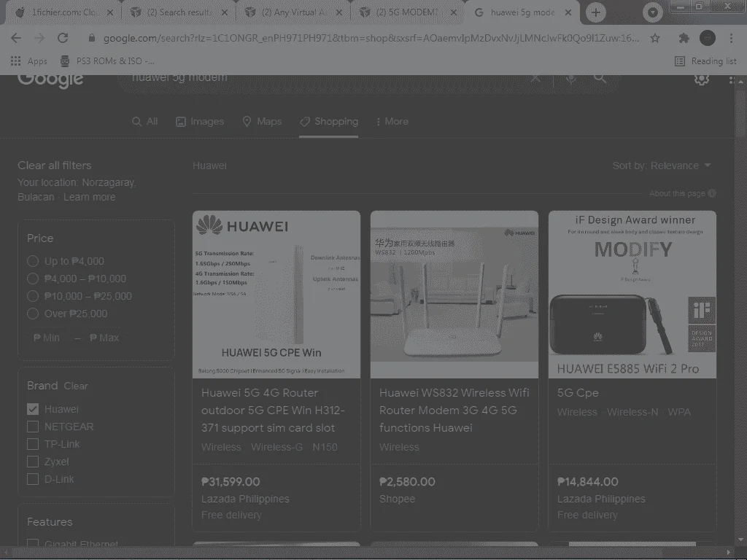The width and height of the screenshot is (747, 560).
Task: Switch to the Maps tab
Action: (x=262, y=122)
